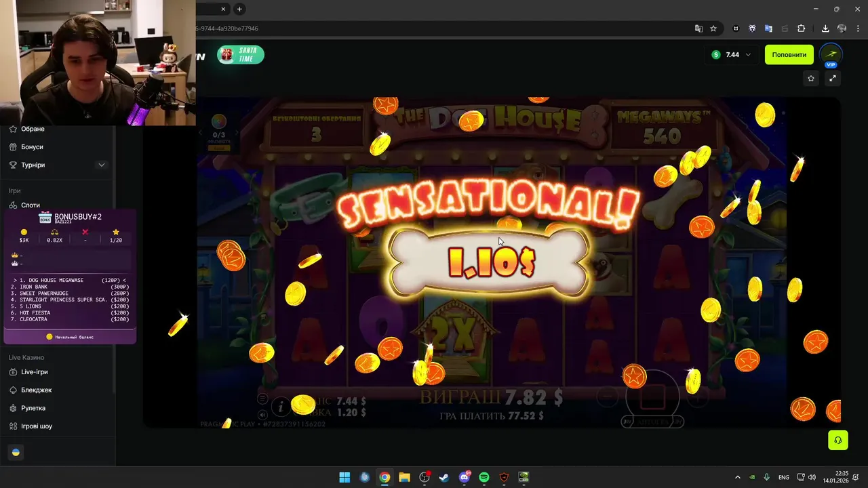Open File Explorer from the taskbar
868x488 pixels.
coord(404,477)
